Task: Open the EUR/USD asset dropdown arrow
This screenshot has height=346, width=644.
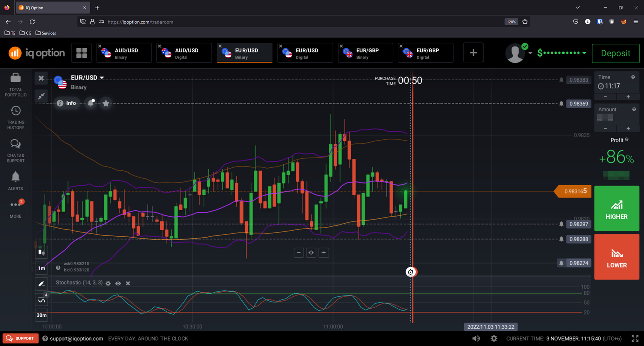Action: (102, 78)
